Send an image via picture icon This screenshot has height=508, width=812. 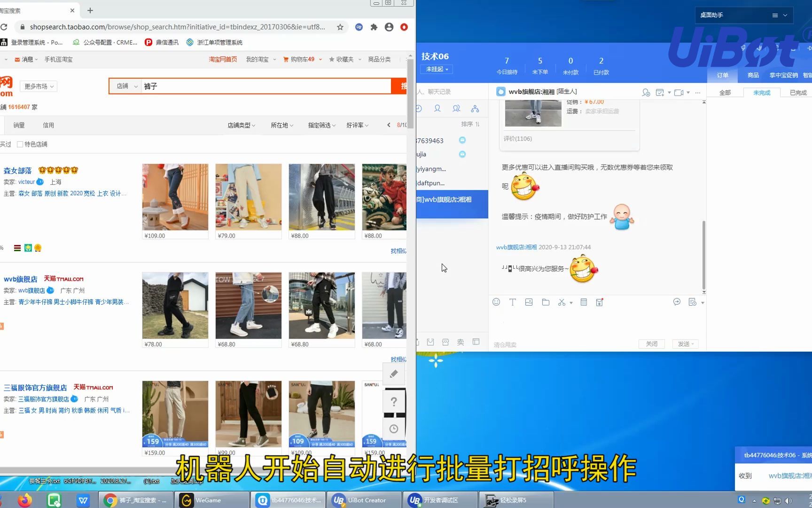click(x=529, y=302)
